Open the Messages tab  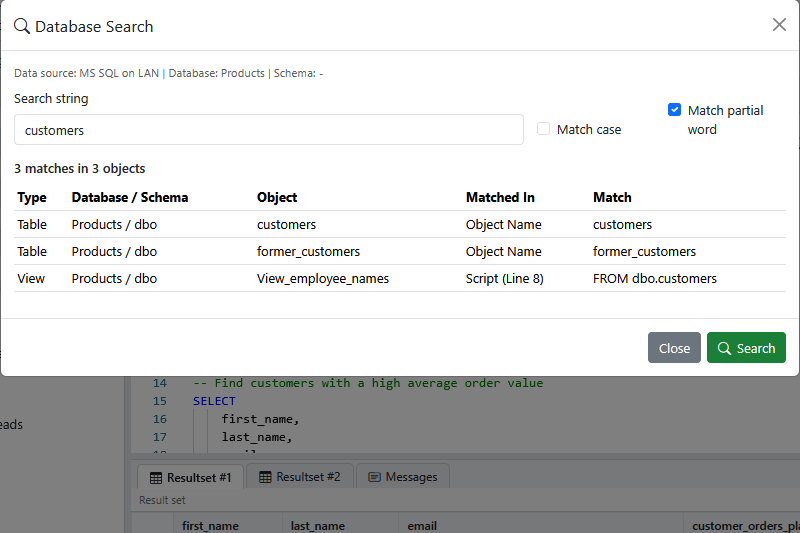coord(403,477)
